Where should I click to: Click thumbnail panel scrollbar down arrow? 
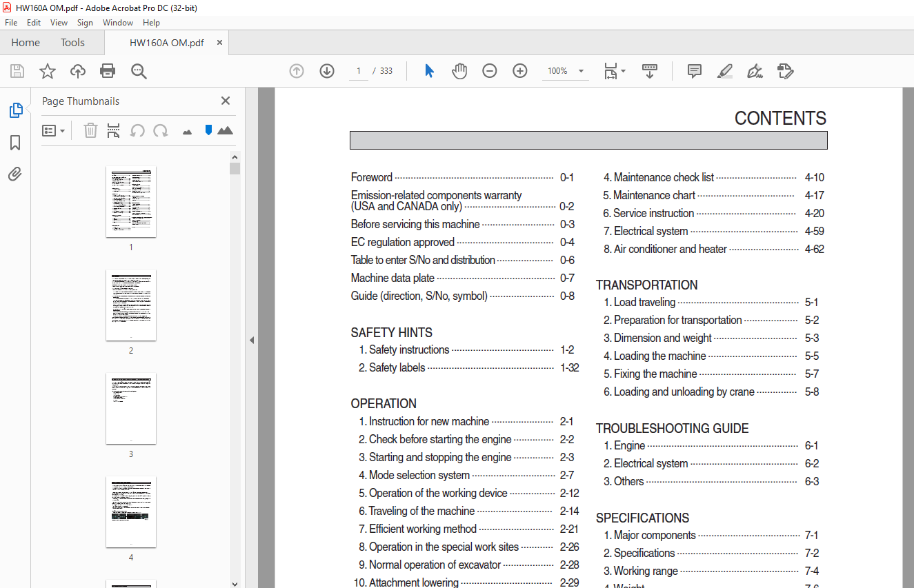click(x=235, y=582)
